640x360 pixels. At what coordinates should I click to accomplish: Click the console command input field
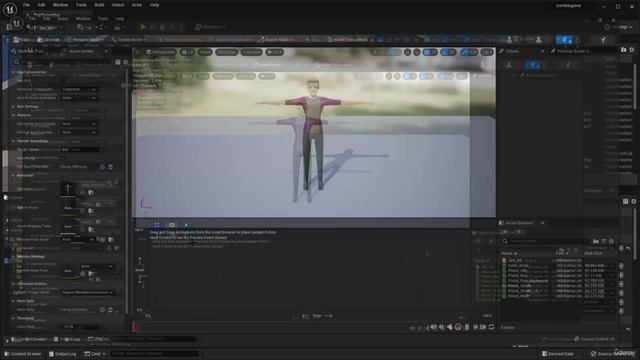(154, 353)
